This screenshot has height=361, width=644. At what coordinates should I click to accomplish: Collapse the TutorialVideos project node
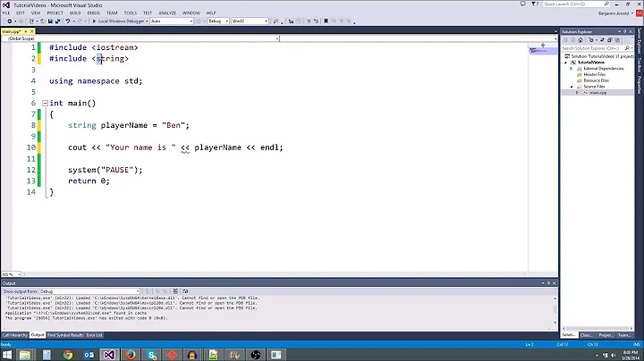[x=566, y=63]
